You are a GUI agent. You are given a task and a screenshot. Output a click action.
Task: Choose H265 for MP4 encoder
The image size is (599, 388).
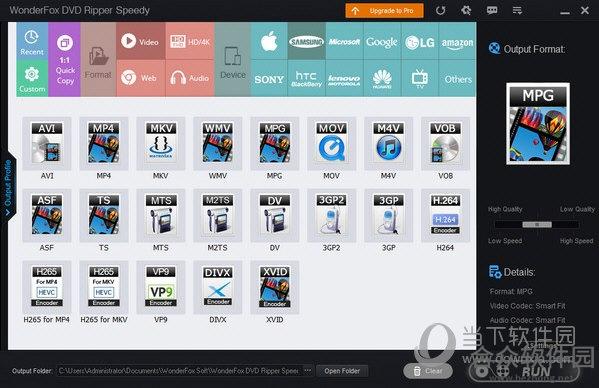[47, 287]
